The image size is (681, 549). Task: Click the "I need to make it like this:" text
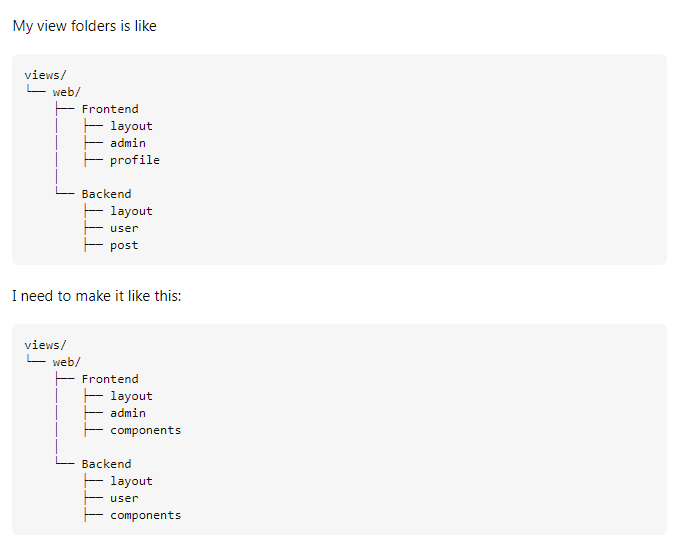coord(96,296)
